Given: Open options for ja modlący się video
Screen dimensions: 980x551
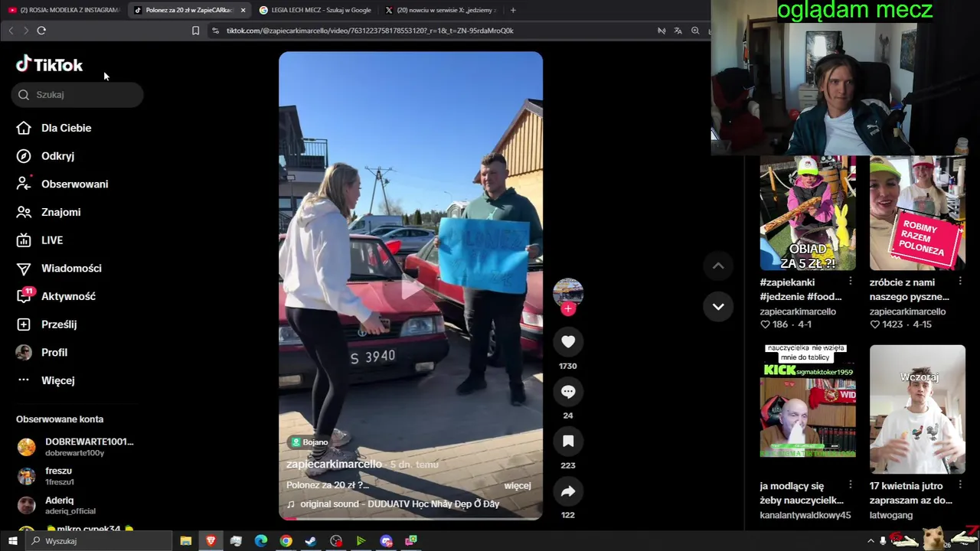Looking at the screenshot, I should tap(850, 485).
